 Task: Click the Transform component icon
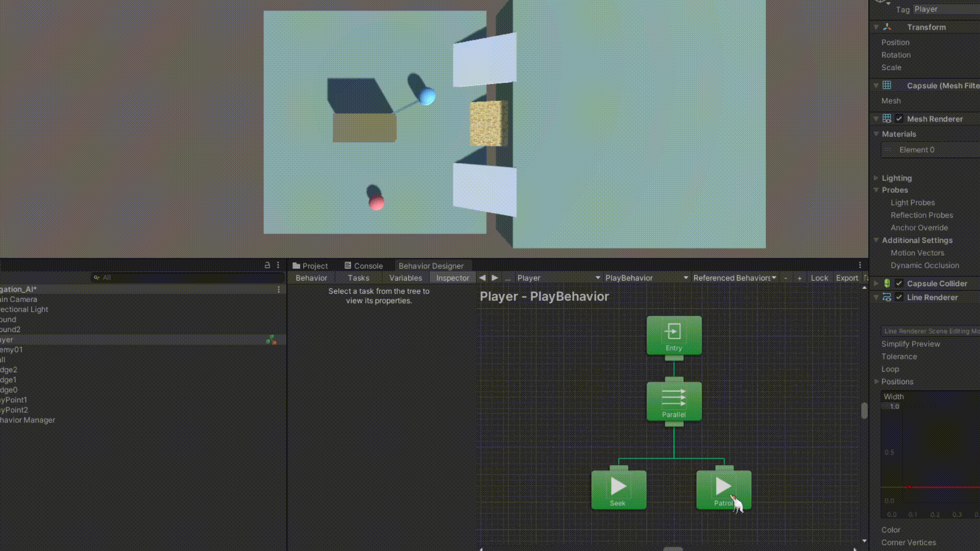[887, 27]
